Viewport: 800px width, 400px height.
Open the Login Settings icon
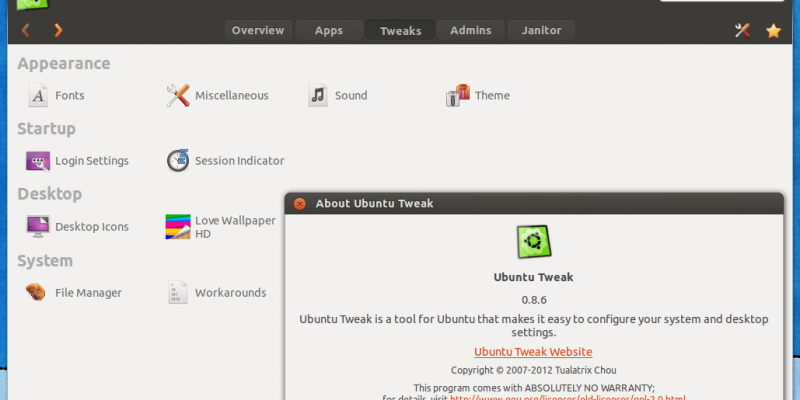[38, 161]
